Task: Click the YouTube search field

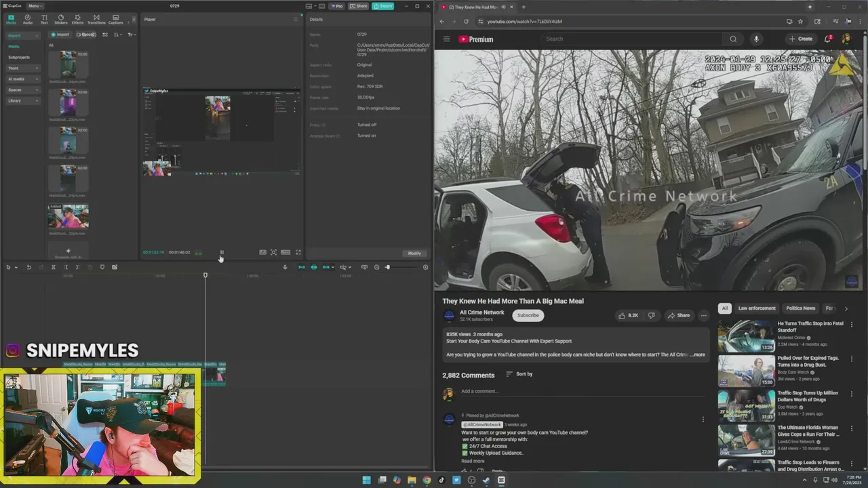Action: click(631, 39)
